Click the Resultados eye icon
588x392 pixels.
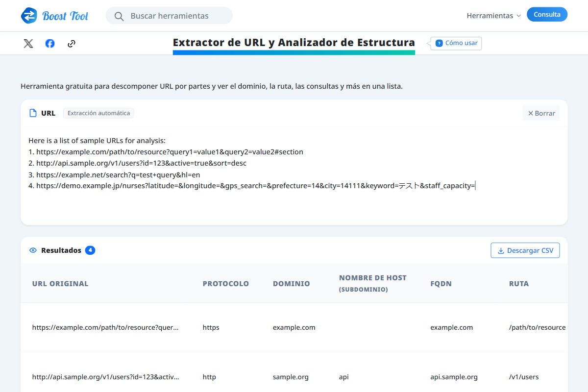click(33, 250)
